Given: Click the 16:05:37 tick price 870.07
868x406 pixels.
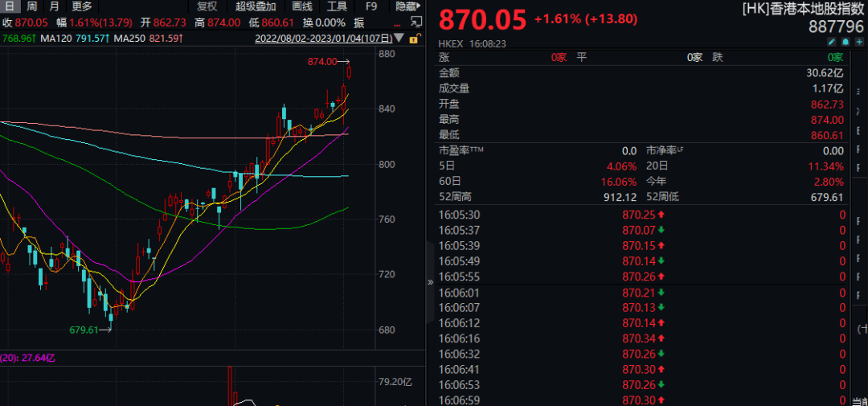Looking at the screenshot, I should tap(638, 231).
